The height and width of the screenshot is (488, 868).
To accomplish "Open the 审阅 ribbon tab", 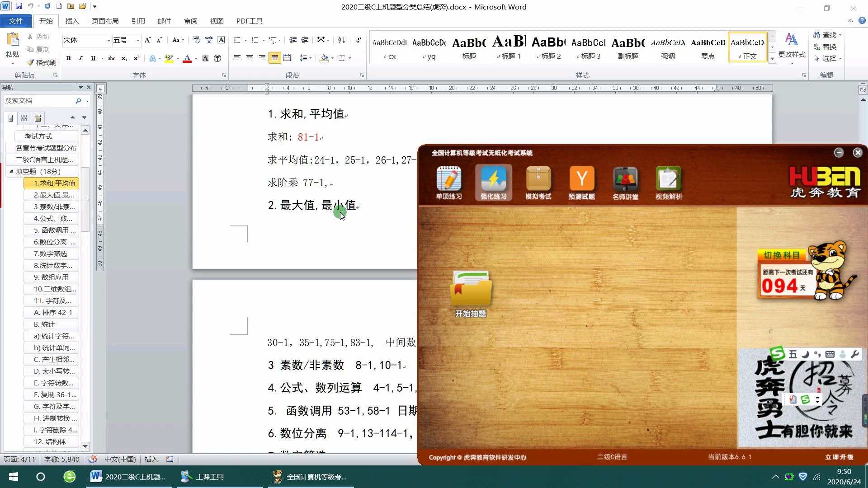I will (x=191, y=21).
